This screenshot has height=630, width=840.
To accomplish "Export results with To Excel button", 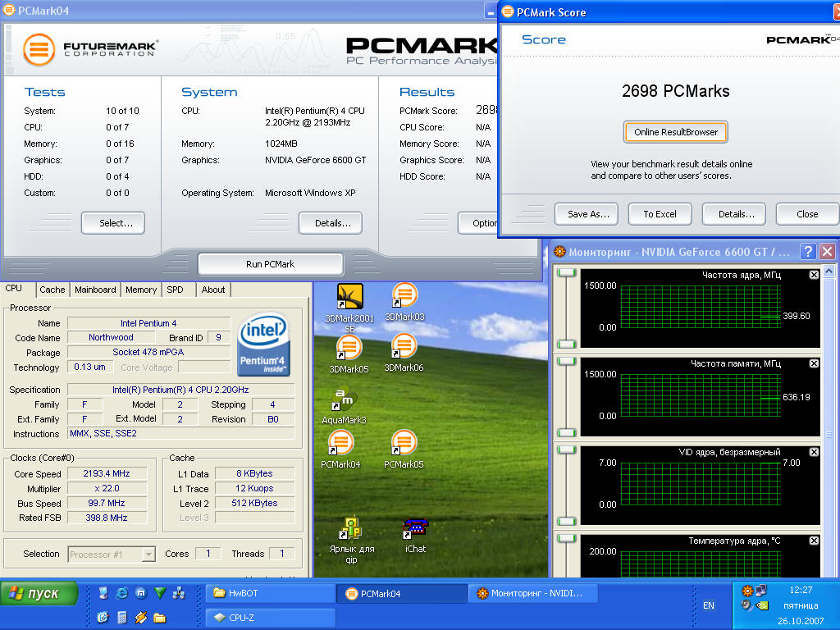I will point(660,214).
